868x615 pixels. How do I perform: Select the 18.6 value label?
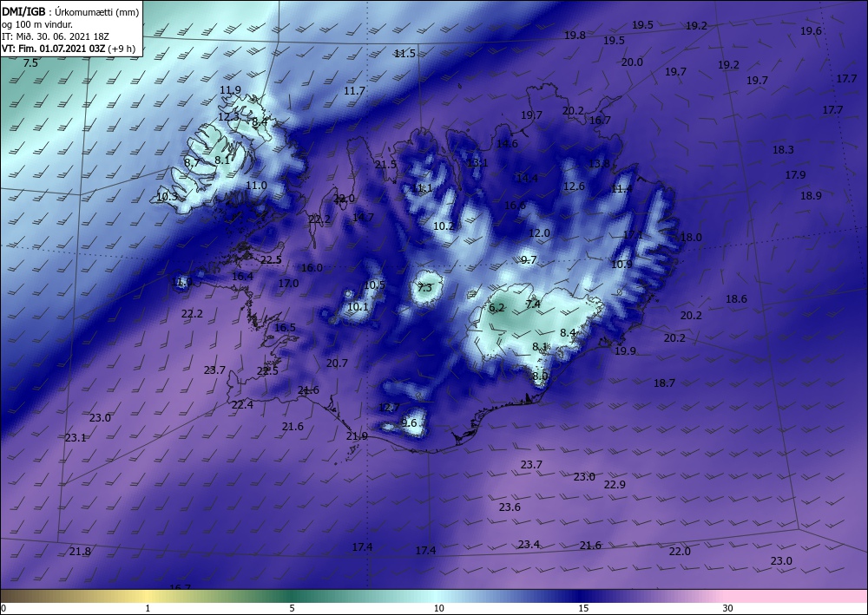736,298
